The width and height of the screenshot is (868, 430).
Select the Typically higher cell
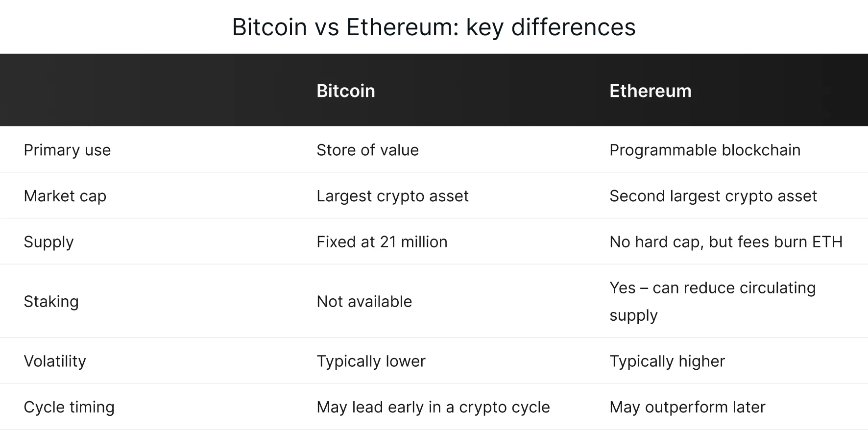pos(667,361)
